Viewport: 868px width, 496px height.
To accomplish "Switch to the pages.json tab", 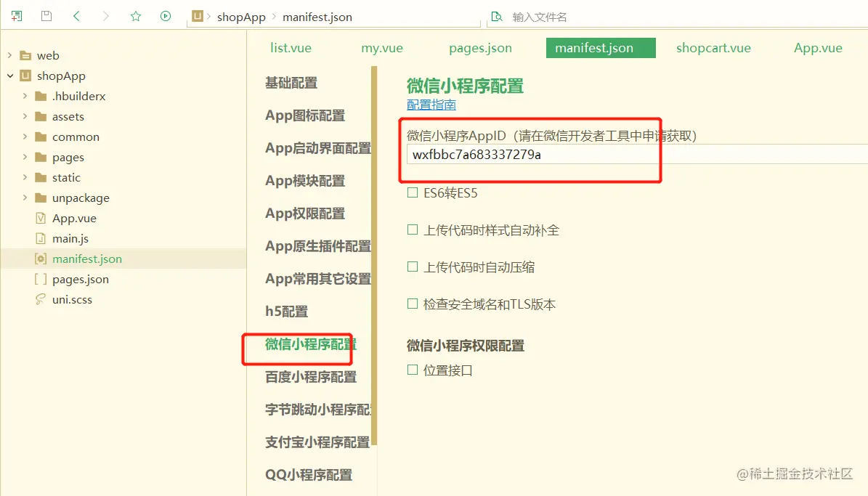I will pyautogui.click(x=481, y=48).
